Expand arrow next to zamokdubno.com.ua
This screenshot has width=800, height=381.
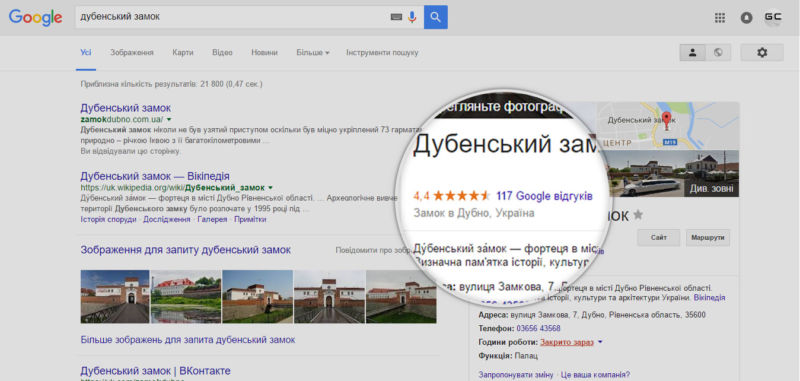pos(169,119)
